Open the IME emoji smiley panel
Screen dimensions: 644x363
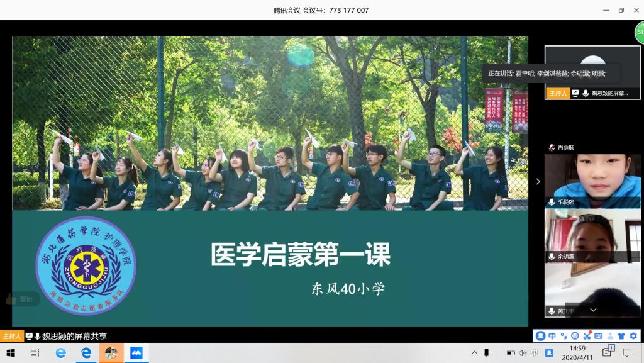(x=575, y=336)
